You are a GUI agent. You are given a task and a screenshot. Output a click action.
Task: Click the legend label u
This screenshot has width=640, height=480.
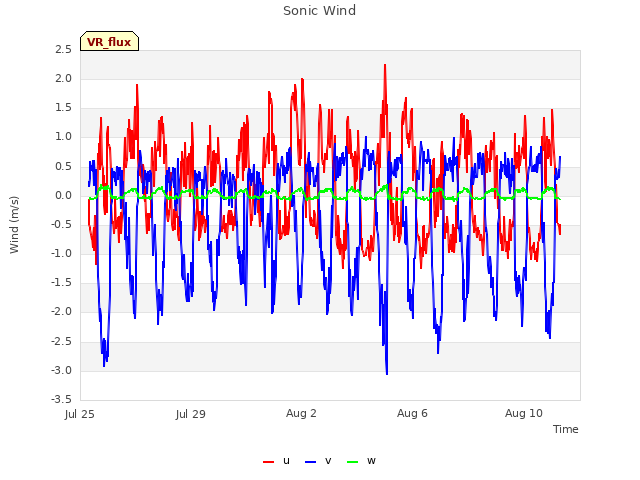pos(286,461)
